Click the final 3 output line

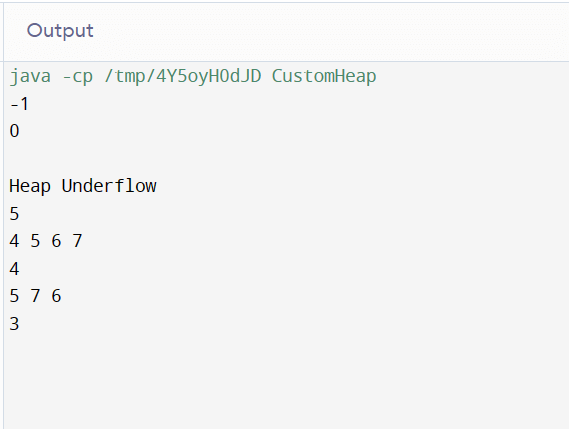(x=14, y=324)
